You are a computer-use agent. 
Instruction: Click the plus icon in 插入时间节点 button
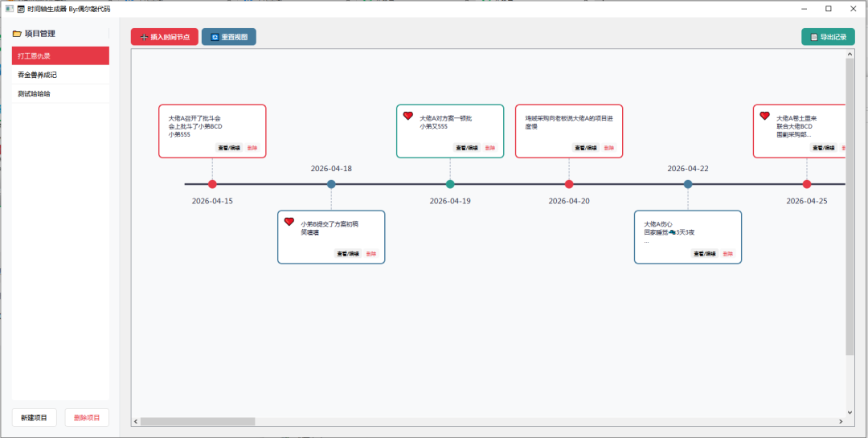click(x=144, y=37)
